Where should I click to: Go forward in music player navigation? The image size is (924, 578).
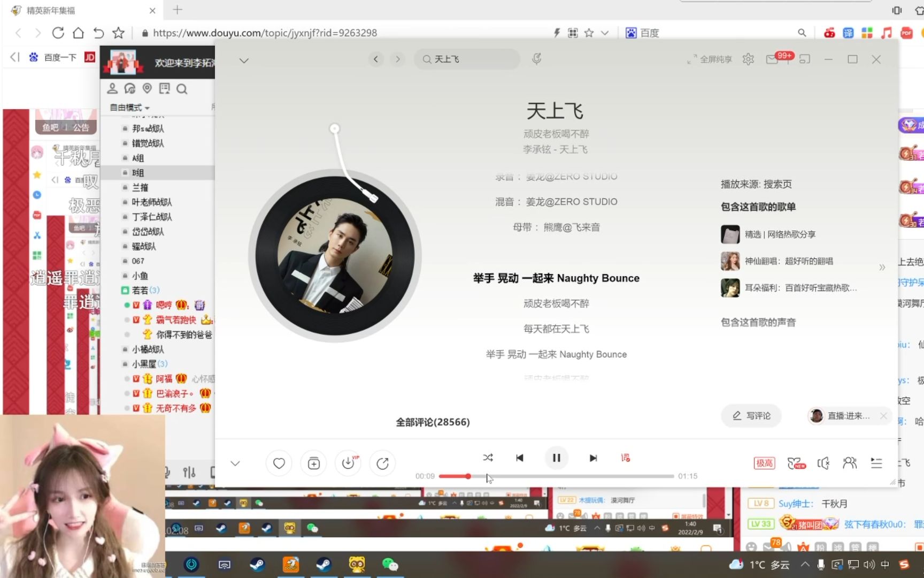398,59
